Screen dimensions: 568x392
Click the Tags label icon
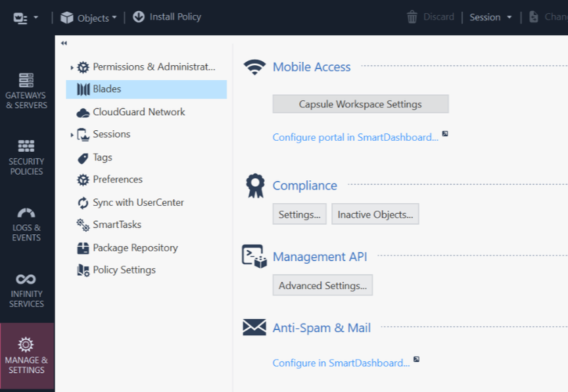pos(83,159)
